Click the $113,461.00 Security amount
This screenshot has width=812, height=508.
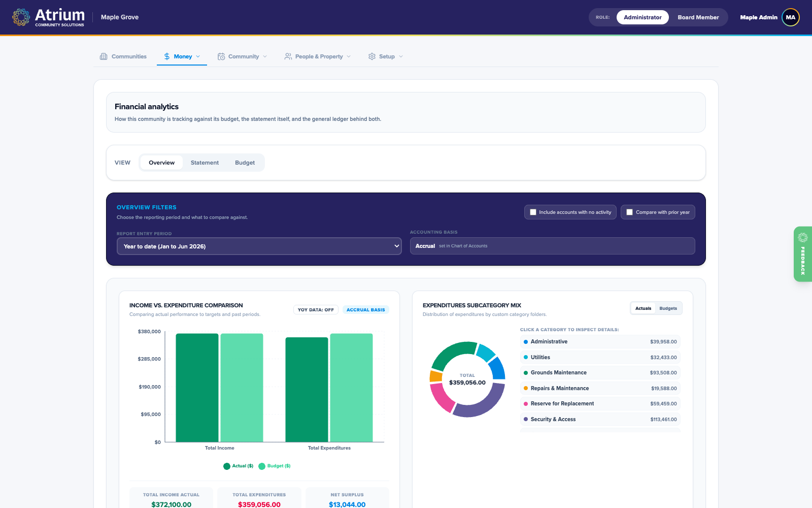pos(663,420)
